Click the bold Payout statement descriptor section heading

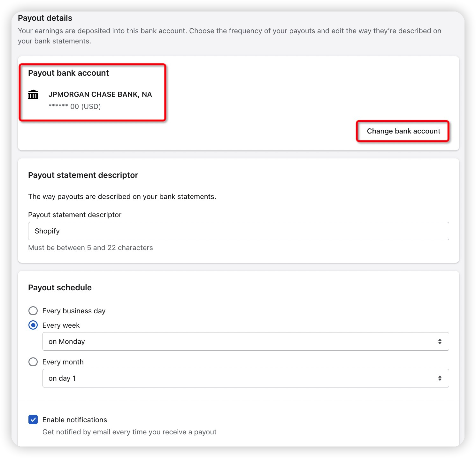(83, 175)
